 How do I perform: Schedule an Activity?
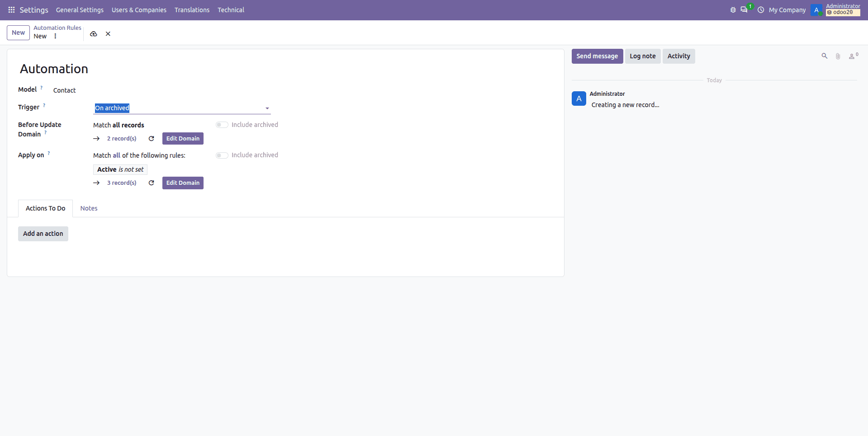click(678, 56)
